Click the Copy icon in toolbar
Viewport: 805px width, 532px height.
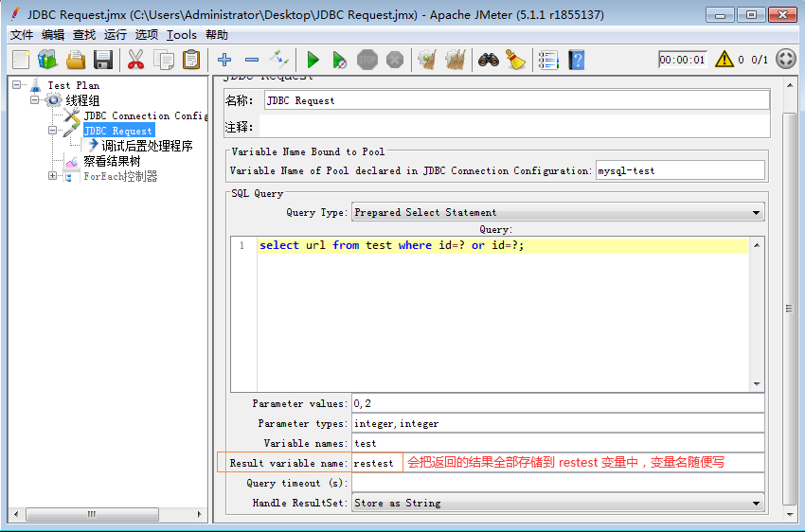(x=164, y=60)
